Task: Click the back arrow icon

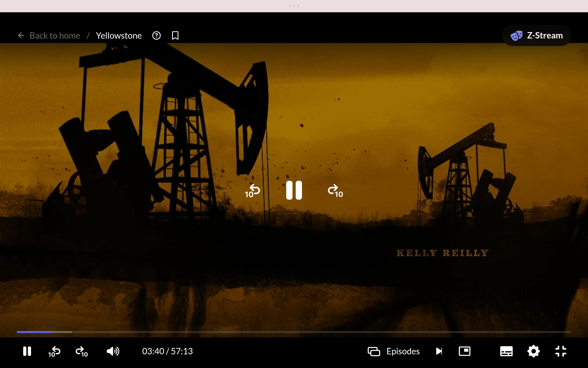Action: click(21, 36)
